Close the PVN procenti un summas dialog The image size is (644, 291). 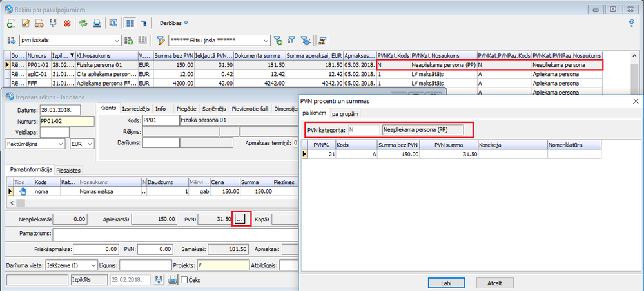(x=636, y=100)
